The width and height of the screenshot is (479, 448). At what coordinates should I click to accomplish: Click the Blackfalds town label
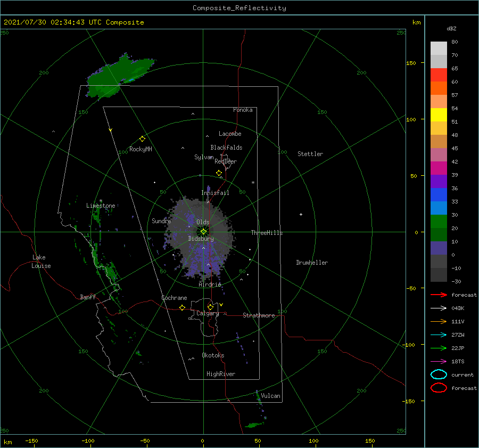click(x=226, y=148)
